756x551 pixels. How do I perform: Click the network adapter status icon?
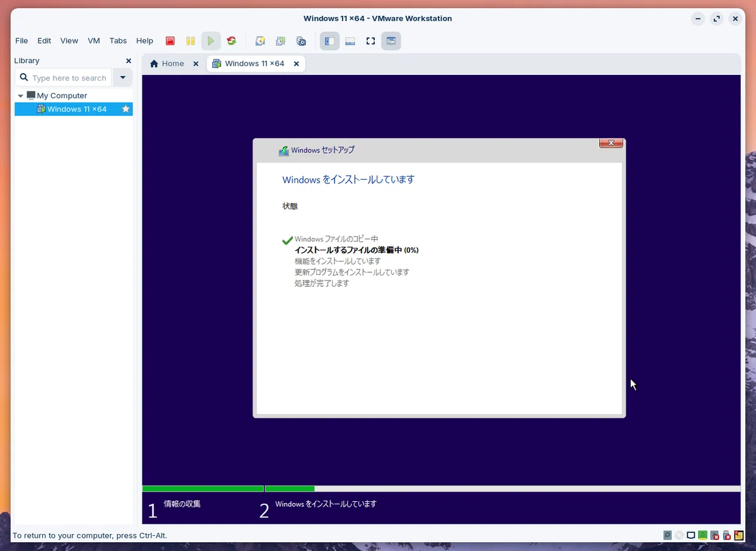691,535
